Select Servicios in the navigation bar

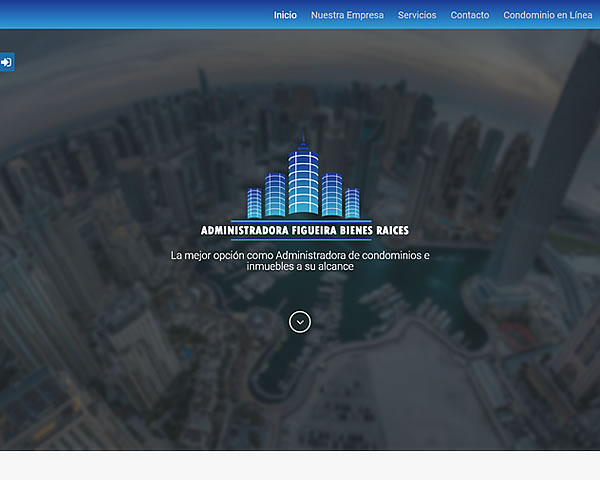pos(417,15)
